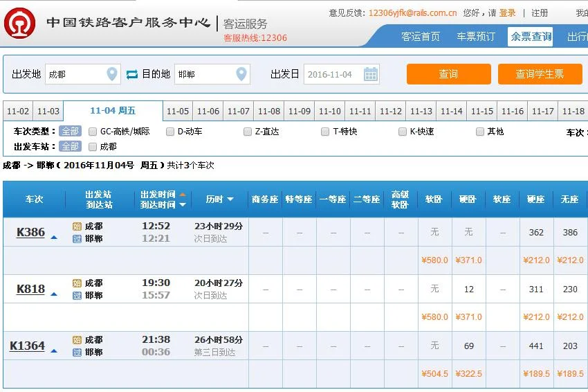Image resolution: width=588 pixels, height=392 pixels.
Task: Select the 11-05 date tab
Action: (x=178, y=111)
